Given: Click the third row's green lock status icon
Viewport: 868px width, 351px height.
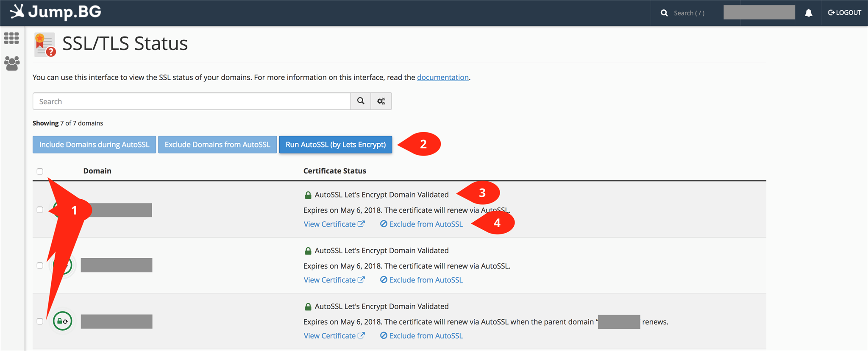Looking at the screenshot, I should coord(62,321).
